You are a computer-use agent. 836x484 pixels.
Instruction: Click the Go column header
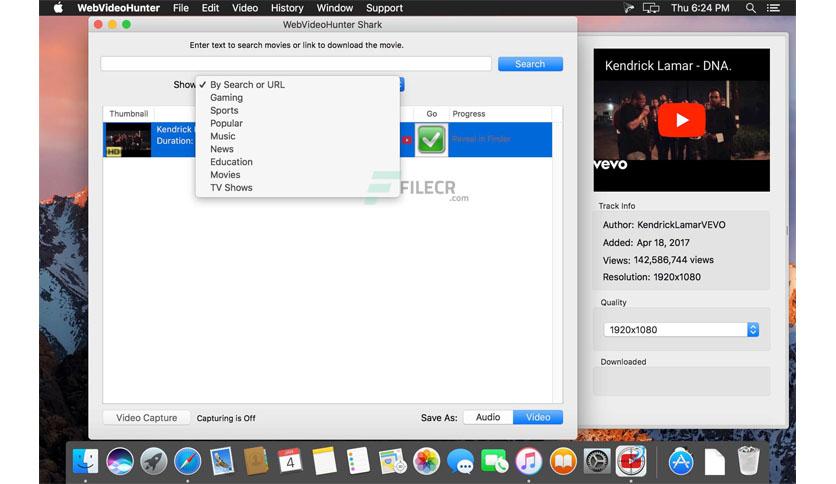pos(431,114)
